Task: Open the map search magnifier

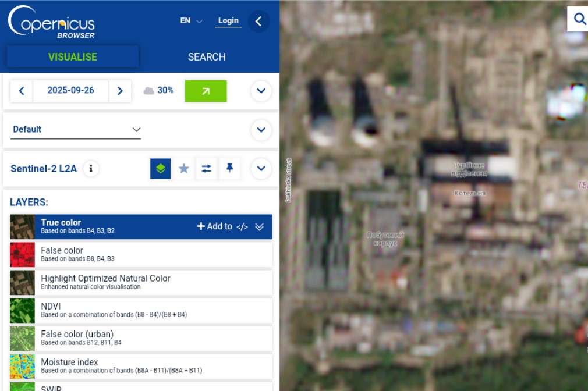Action: (579, 19)
